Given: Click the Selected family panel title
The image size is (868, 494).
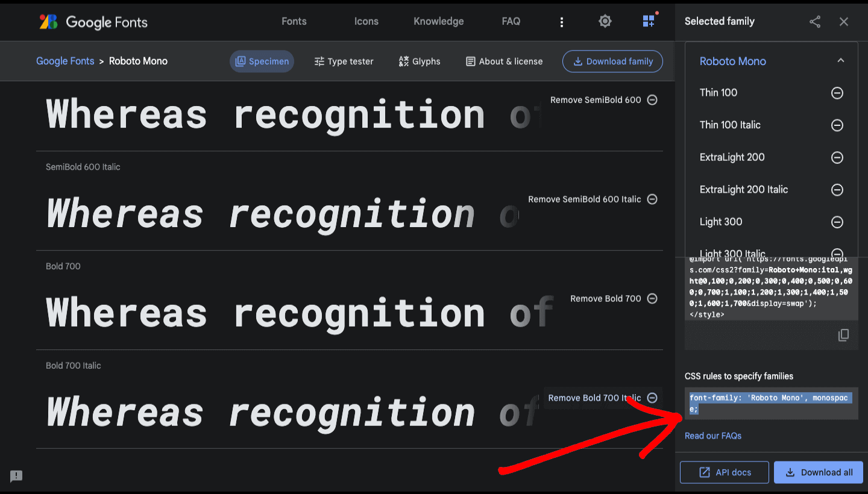Looking at the screenshot, I should click(720, 22).
